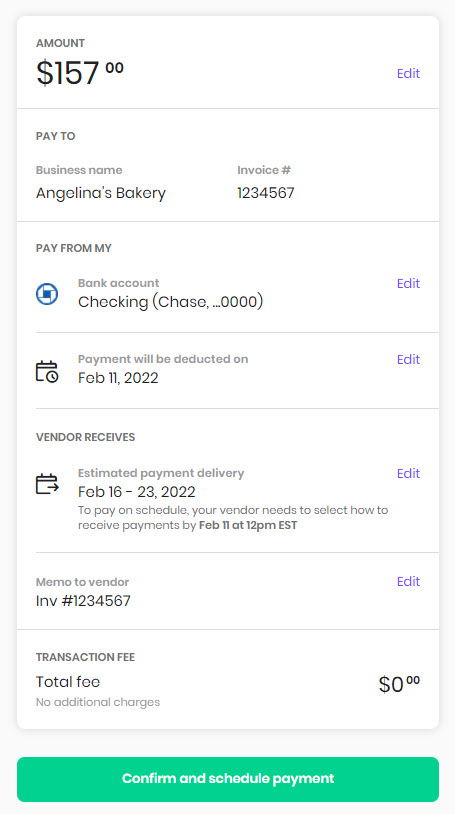Click the Feb 16 - 23, 2022 delivery range
This screenshot has width=455, height=814.
[x=137, y=492]
